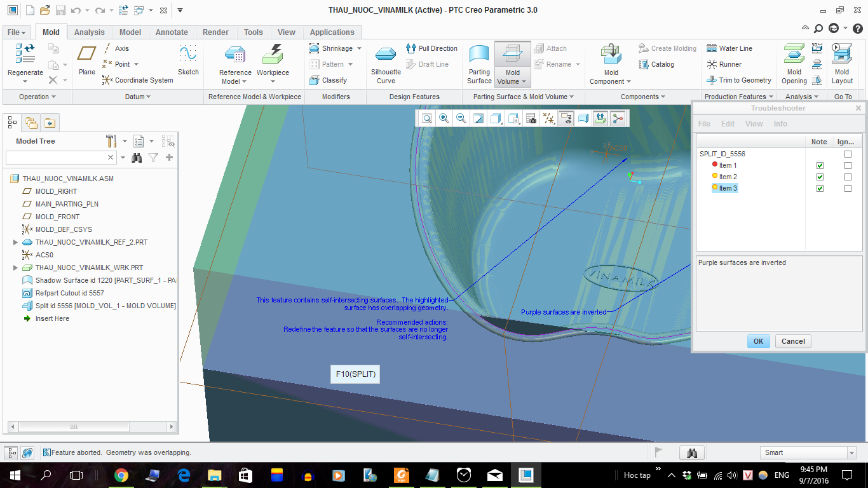Screen dimensions: 868x488
Task: Click the Windows Start button
Action: [15, 475]
